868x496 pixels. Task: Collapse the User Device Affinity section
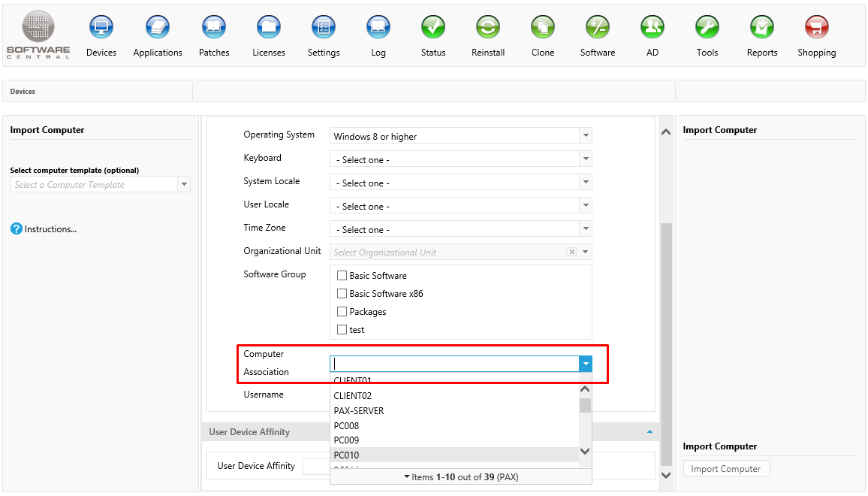pos(649,432)
